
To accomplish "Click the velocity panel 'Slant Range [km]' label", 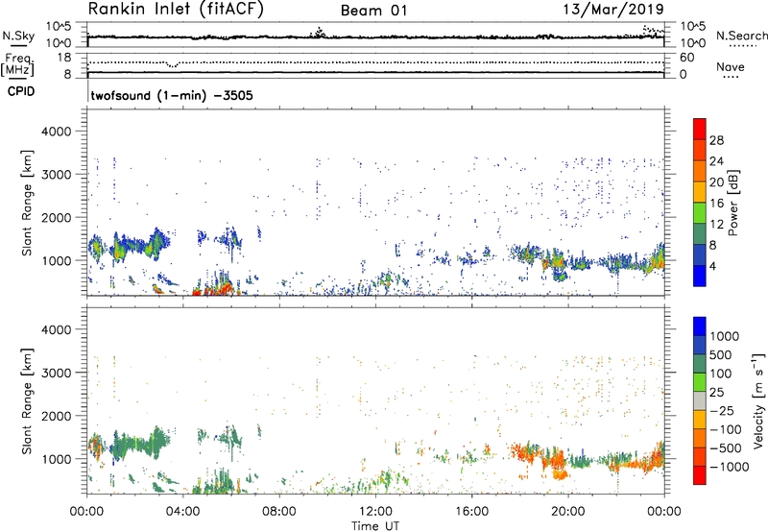I will pyautogui.click(x=27, y=400).
